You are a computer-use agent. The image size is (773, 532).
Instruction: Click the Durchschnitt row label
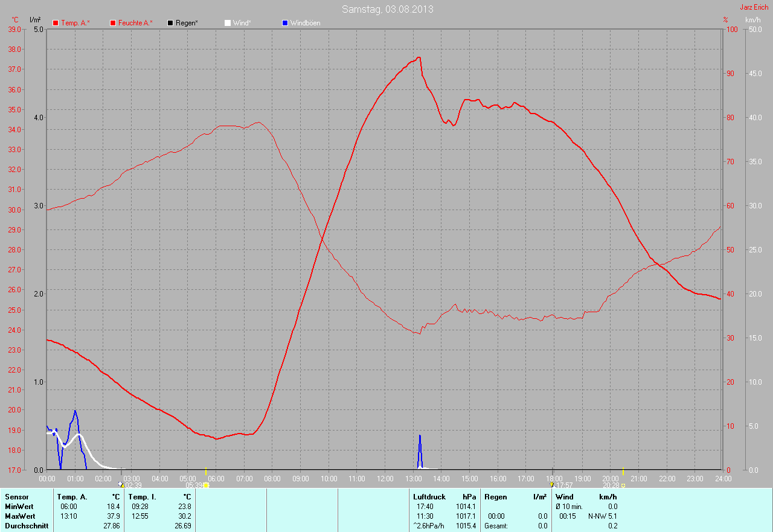point(26,526)
